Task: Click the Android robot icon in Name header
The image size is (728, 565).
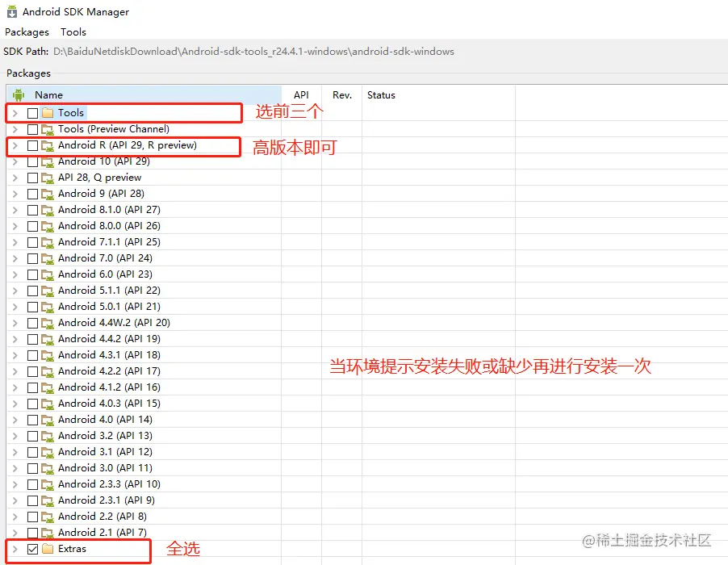Action: pyautogui.click(x=19, y=94)
